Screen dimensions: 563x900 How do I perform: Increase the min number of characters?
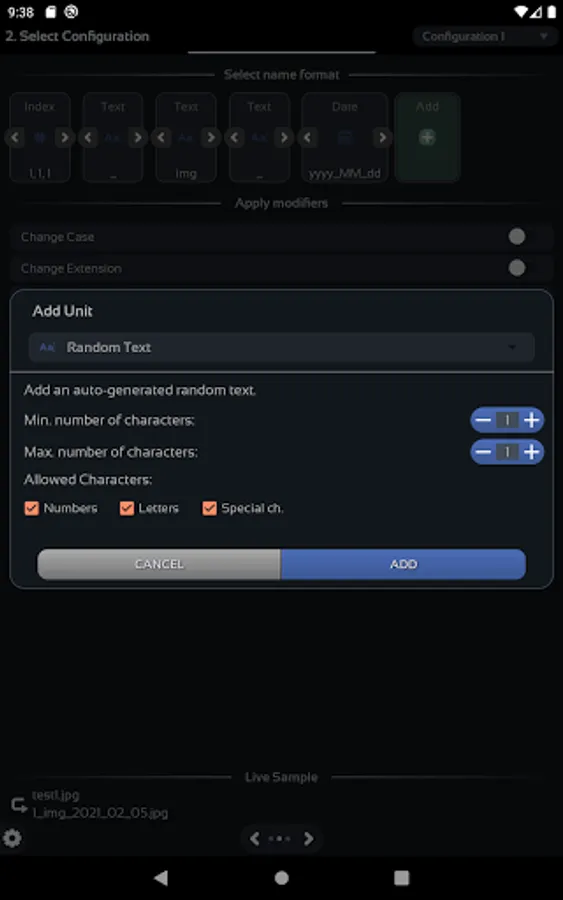pyautogui.click(x=531, y=420)
